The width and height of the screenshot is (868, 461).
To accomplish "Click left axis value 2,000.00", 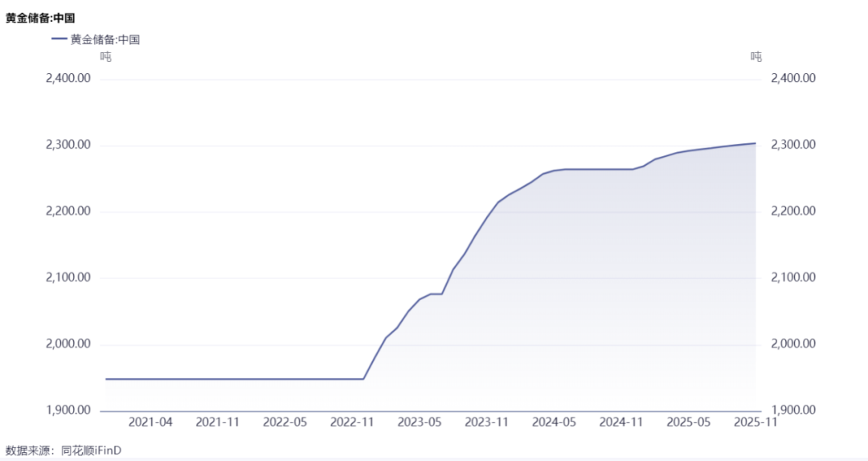I will coord(68,344).
